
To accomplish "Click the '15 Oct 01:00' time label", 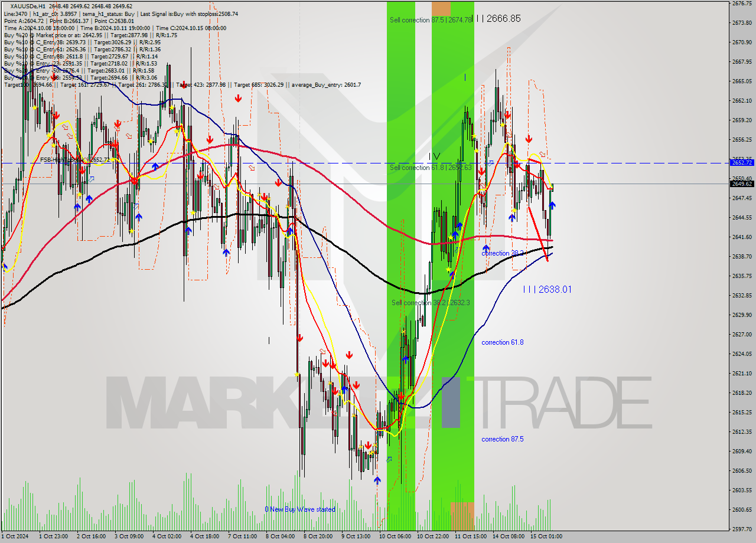I will coord(546,537).
